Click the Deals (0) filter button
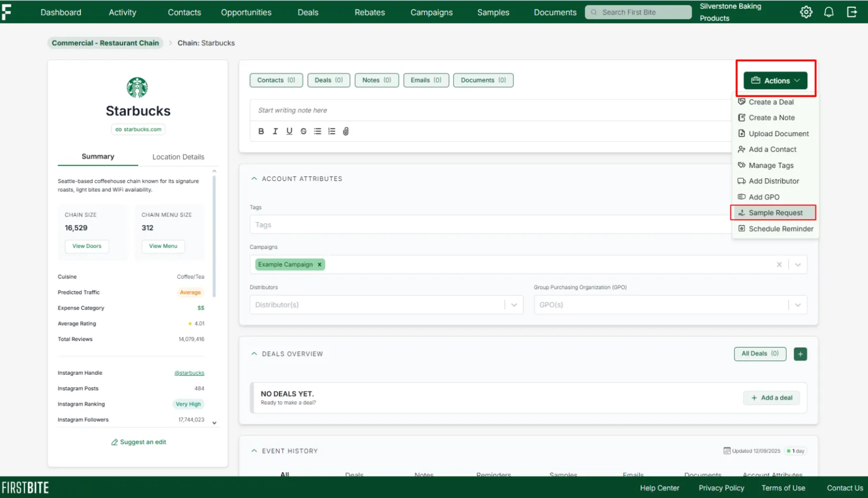The image size is (868, 498). (x=329, y=80)
